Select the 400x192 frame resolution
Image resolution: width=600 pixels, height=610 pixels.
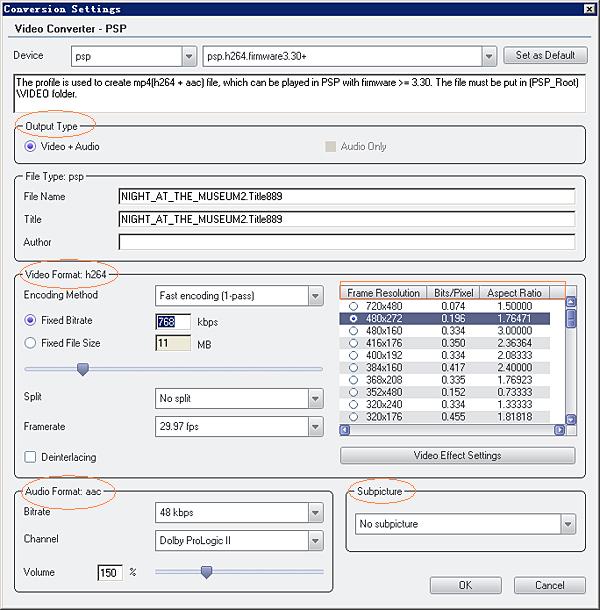pyautogui.click(x=353, y=355)
